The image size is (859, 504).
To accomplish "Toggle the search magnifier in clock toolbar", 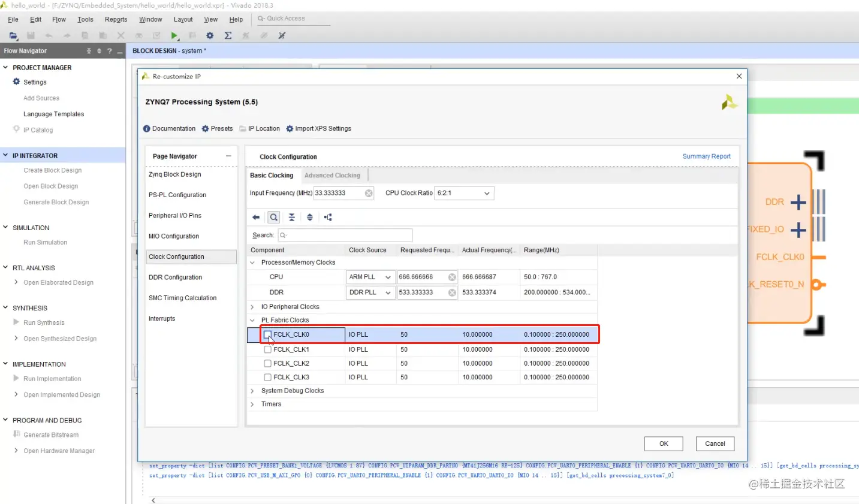I will (273, 218).
